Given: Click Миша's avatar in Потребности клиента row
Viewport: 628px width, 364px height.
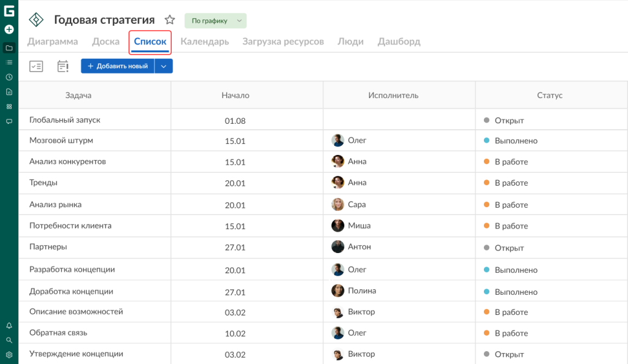Looking at the screenshot, I should click(x=338, y=226).
